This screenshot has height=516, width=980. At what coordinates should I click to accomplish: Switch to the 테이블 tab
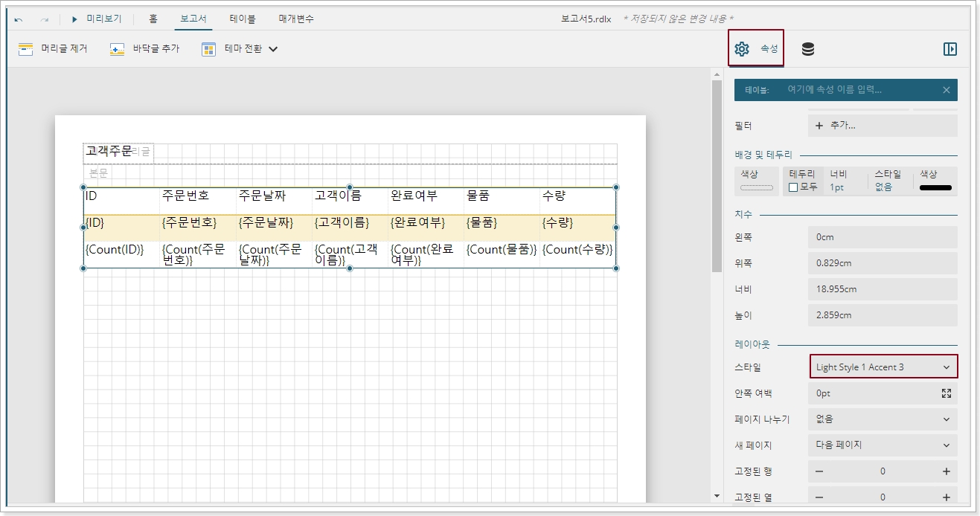tap(243, 19)
